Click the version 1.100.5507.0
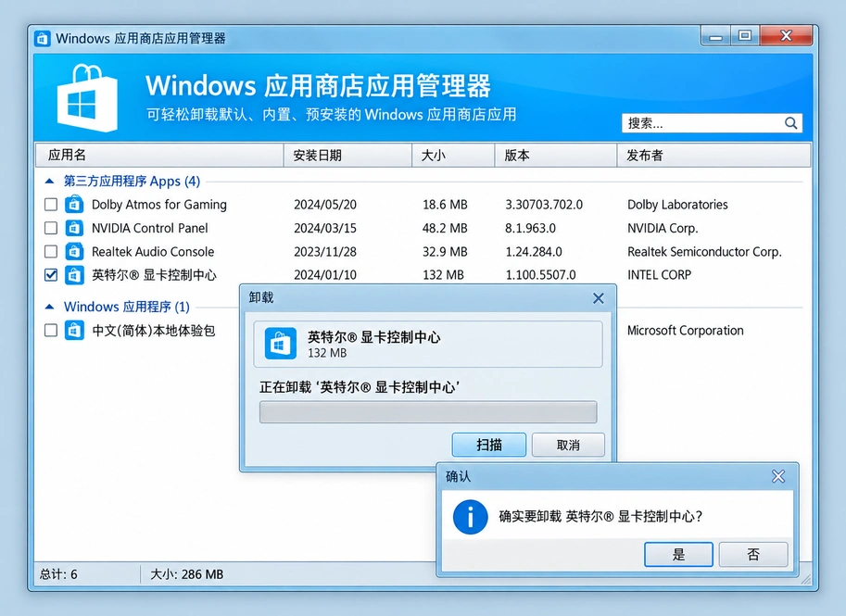846x616 pixels. (x=540, y=275)
